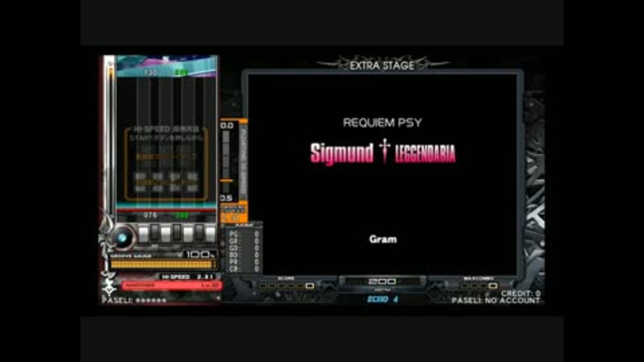The image size is (644, 362).
Task: Click the EXTRA STAGE header
Action: pos(382,66)
